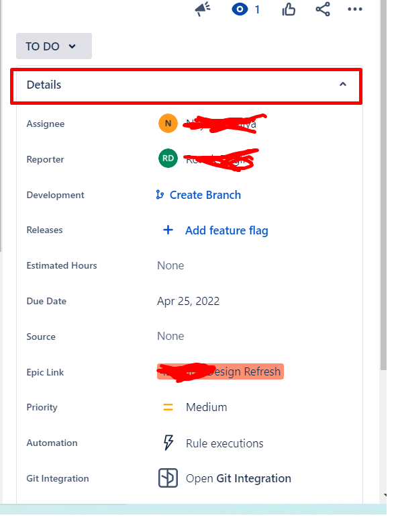Image resolution: width=400 pixels, height=532 pixels.
Task: Click the Epic Link label
Action: tap(45, 373)
